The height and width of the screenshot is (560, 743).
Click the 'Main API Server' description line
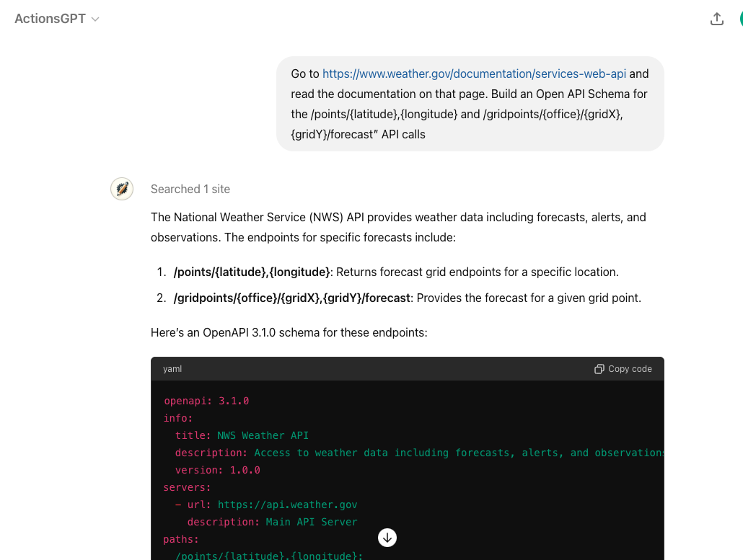coord(272,522)
